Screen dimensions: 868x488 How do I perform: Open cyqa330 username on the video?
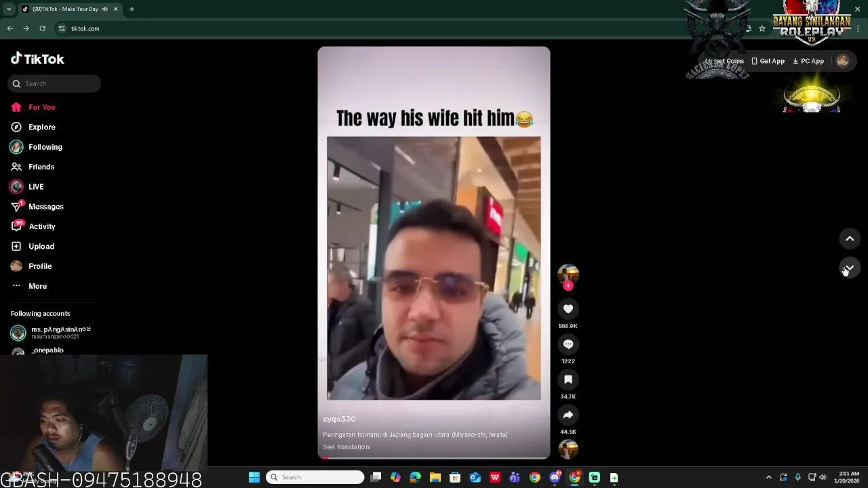pyautogui.click(x=339, y=419)
